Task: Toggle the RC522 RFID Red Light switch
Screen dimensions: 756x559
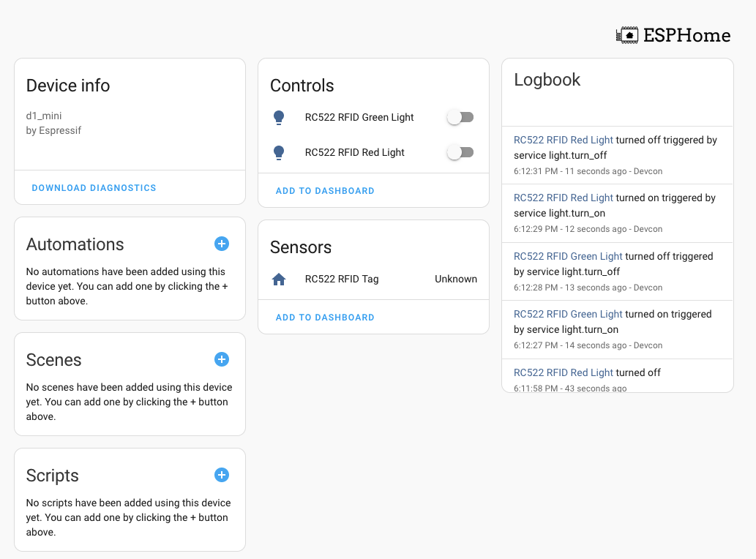Action: click(x=460, y=152)
